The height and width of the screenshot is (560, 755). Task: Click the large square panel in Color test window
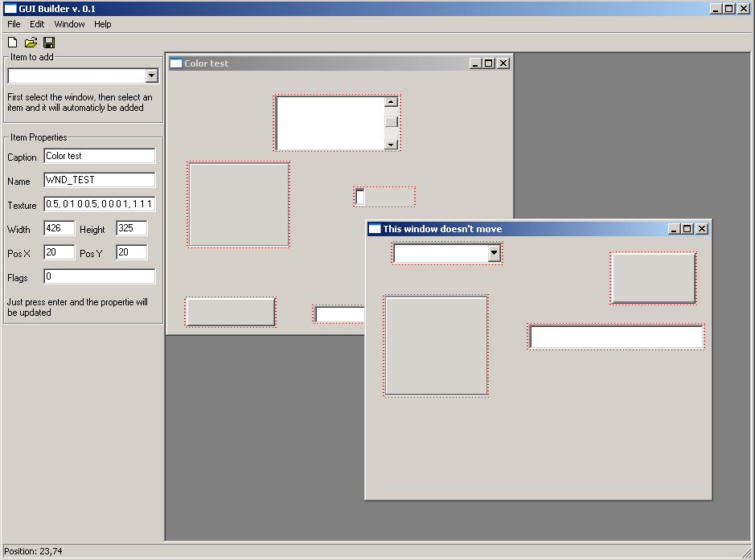239,204
